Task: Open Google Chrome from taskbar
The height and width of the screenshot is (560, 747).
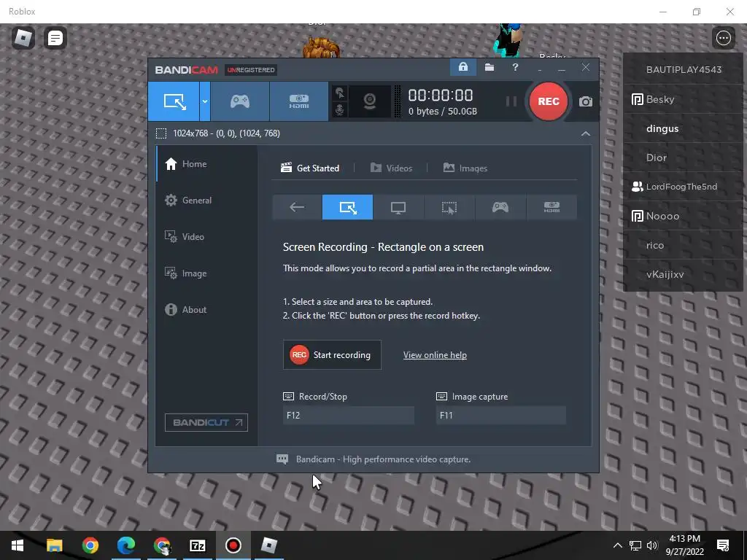Action: [x=90, y=545]
